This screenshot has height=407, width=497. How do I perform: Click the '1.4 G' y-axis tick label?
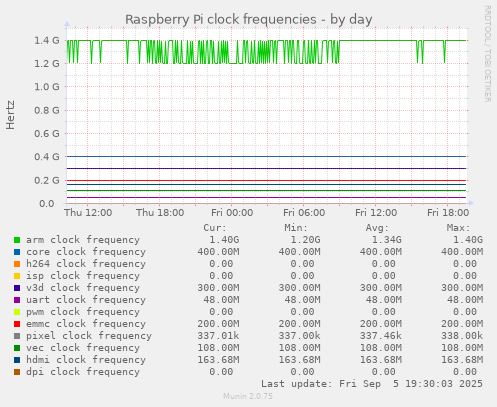pyautogui.click(x=47, y=40)
